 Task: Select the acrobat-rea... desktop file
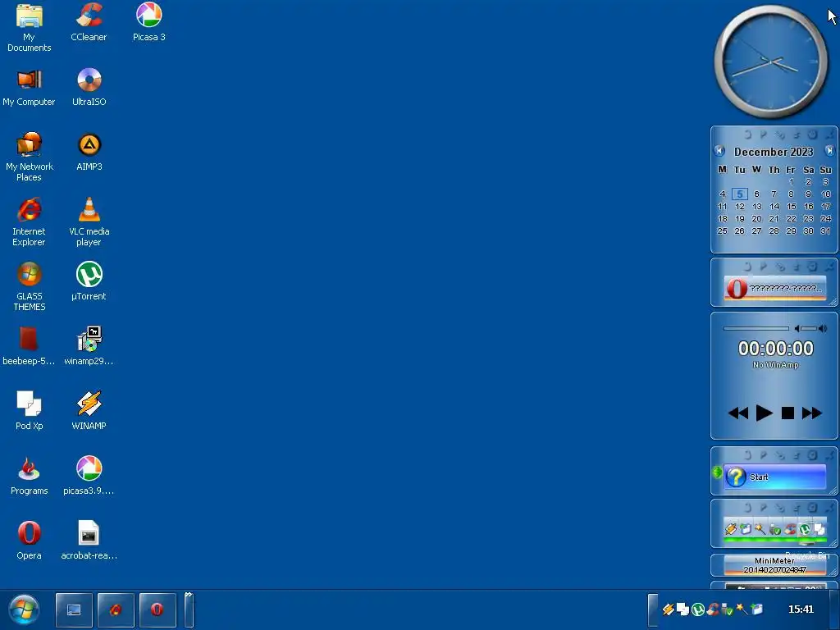tap(89, 541)
